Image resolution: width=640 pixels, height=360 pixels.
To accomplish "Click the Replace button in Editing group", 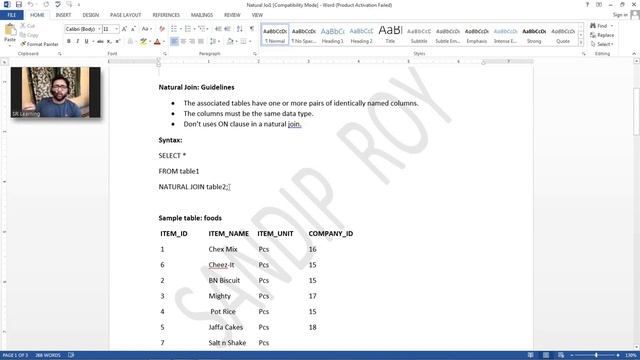I will pyautogui.click(x=602, y=35).
